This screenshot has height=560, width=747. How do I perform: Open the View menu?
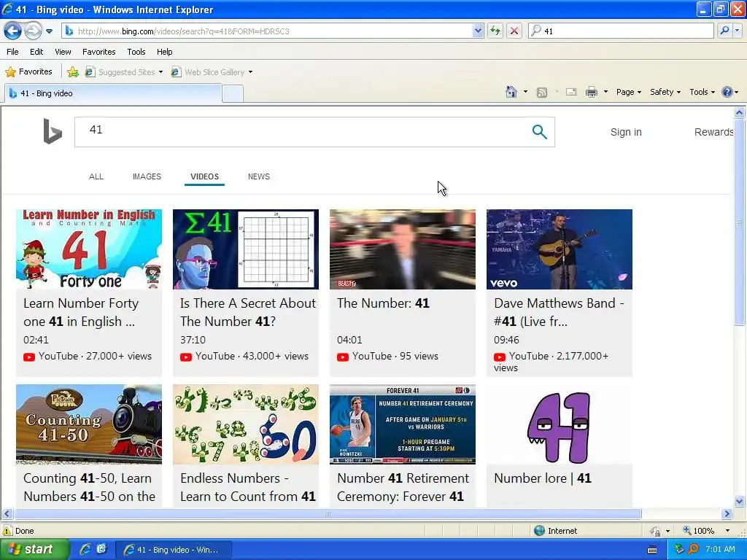(x=63, y=52)
